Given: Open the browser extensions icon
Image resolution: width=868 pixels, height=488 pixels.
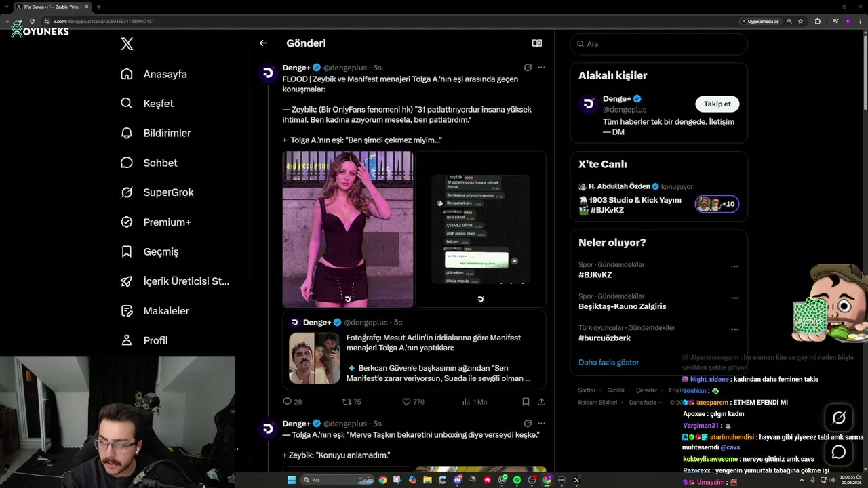Looking at the screenshot, I should [817, 21].
